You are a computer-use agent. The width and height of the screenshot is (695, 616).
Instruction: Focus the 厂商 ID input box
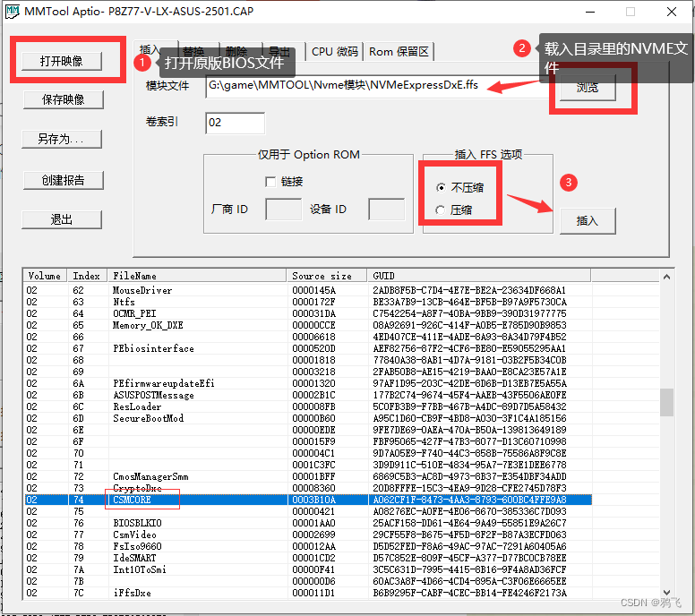pyautogui.click(x=283, y=210)
